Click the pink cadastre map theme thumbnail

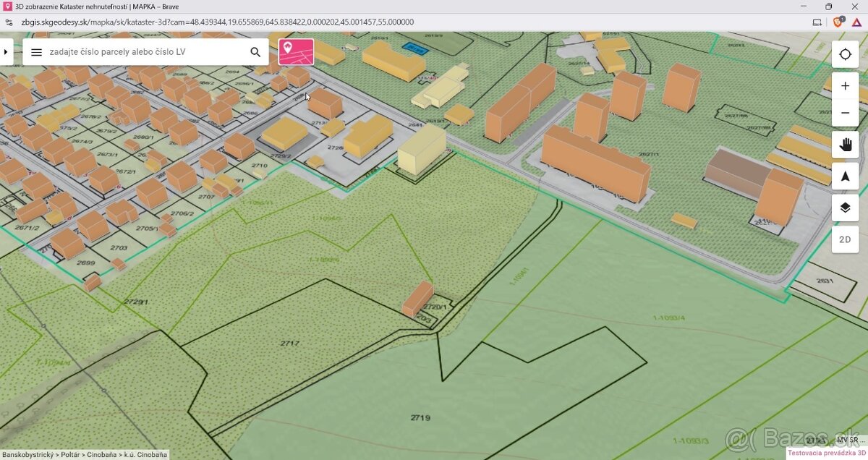click(x=296, y=52)
